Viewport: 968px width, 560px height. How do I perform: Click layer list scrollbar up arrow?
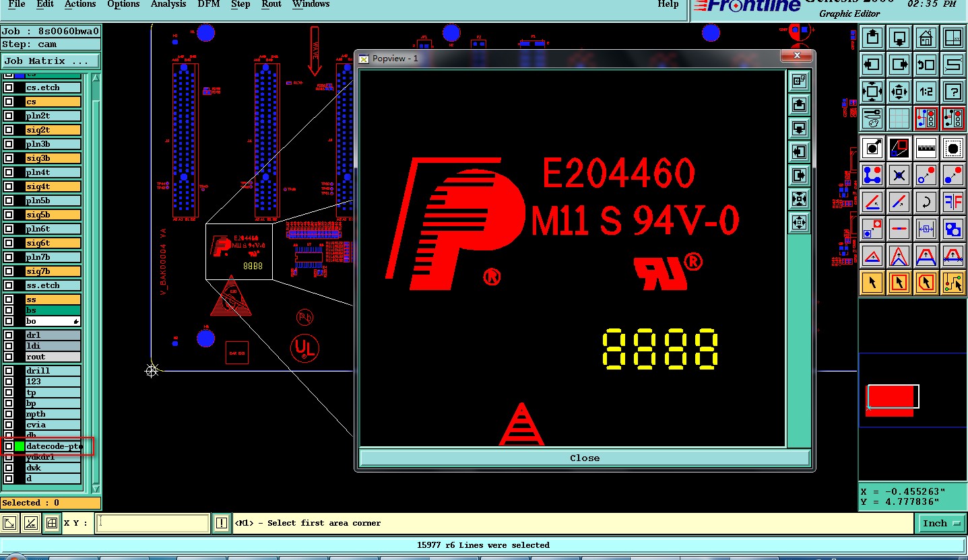click(x=95, y=77)
